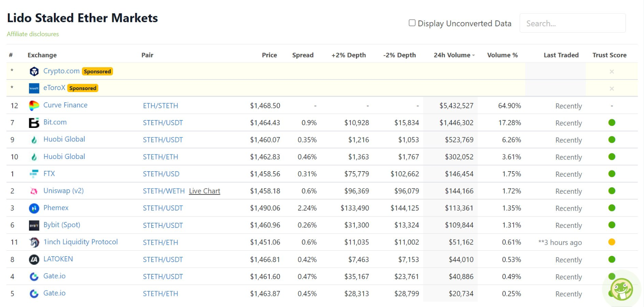
Task: Open the green gecko mascot chat widget
Action: point(622,289)
